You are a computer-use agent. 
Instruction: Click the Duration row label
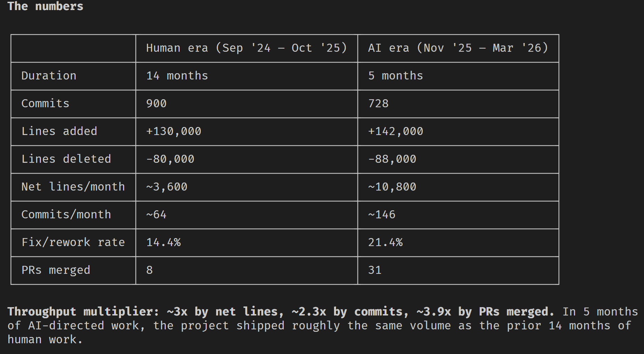pyautogui.click(x=49, y=76)
